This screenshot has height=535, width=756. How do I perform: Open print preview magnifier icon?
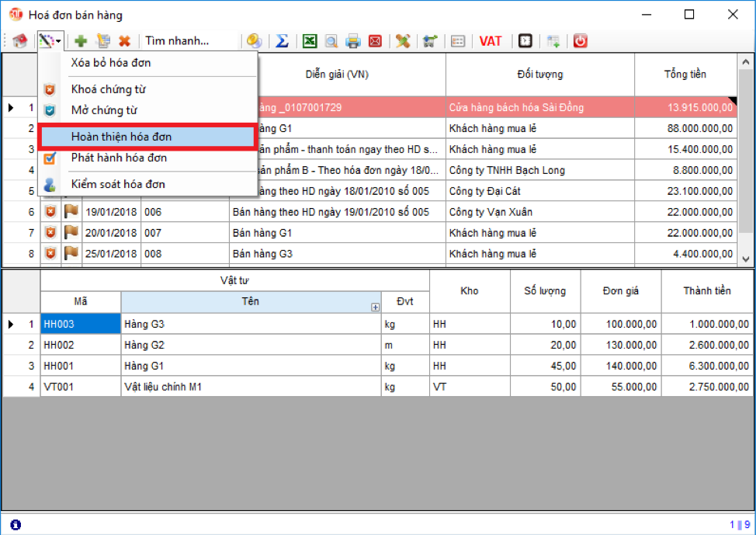(x=331, y=41)
